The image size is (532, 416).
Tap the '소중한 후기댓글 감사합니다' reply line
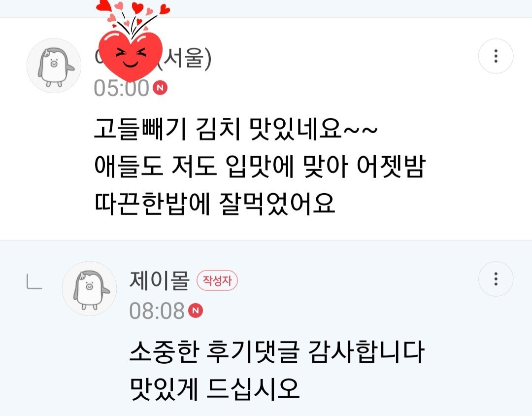(277, 351)
